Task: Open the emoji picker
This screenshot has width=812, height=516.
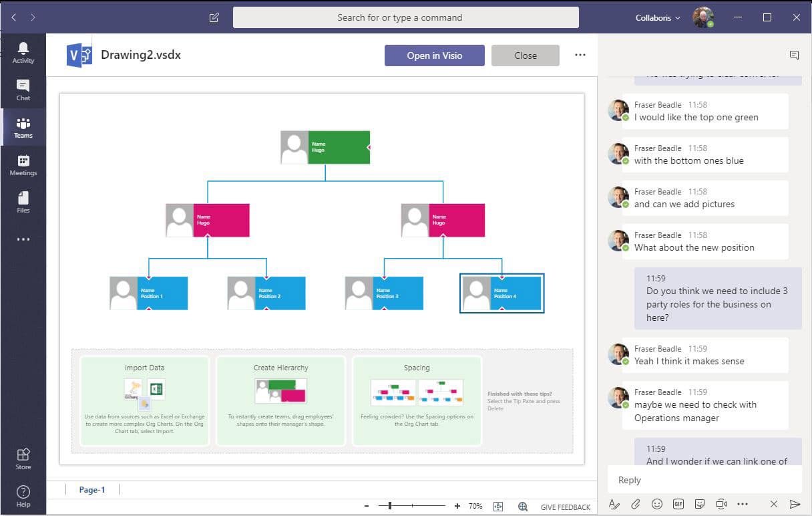Action: [657, 504]
